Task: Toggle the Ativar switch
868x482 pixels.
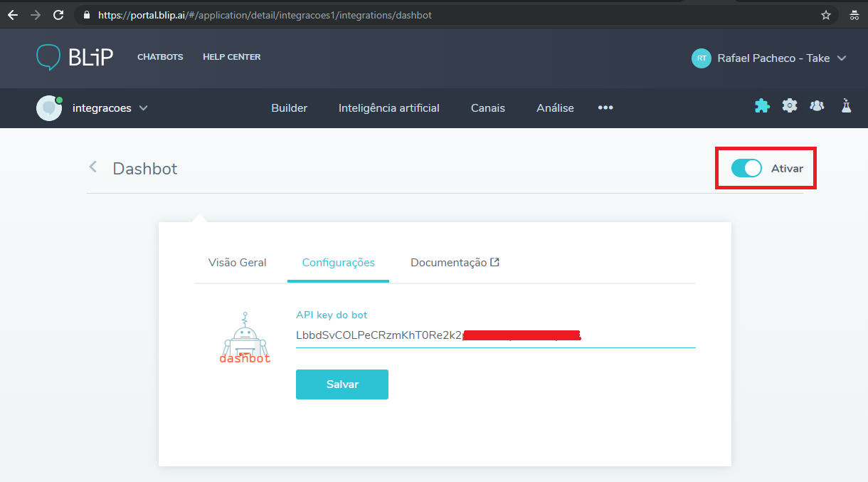Action: [x=746, y=169]
